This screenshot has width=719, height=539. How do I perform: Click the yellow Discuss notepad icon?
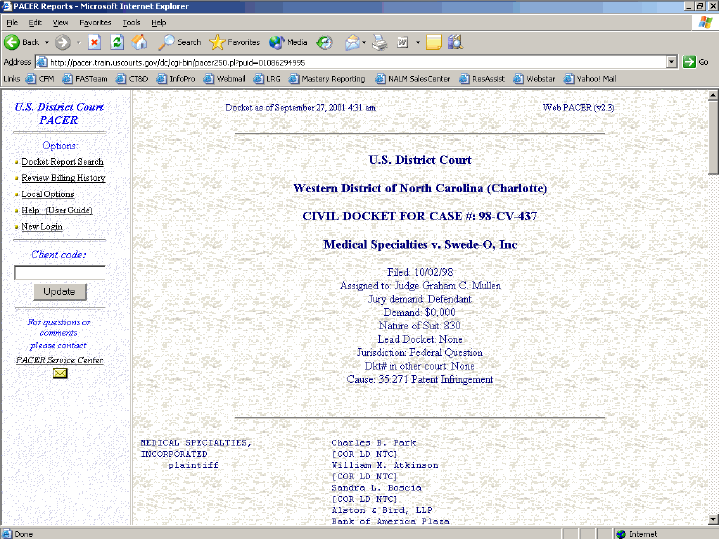pos(433,43)
